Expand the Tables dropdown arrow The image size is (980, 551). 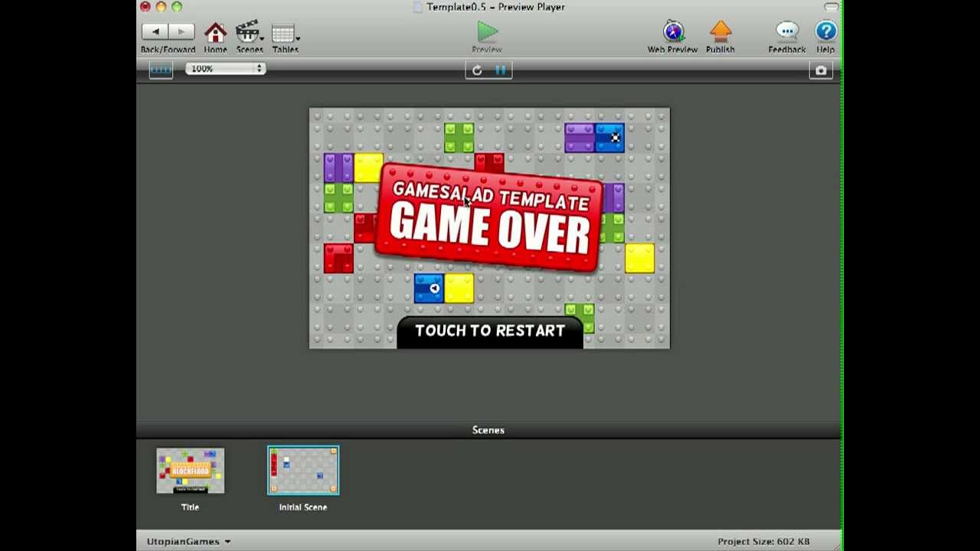click(x=297, y=37)
